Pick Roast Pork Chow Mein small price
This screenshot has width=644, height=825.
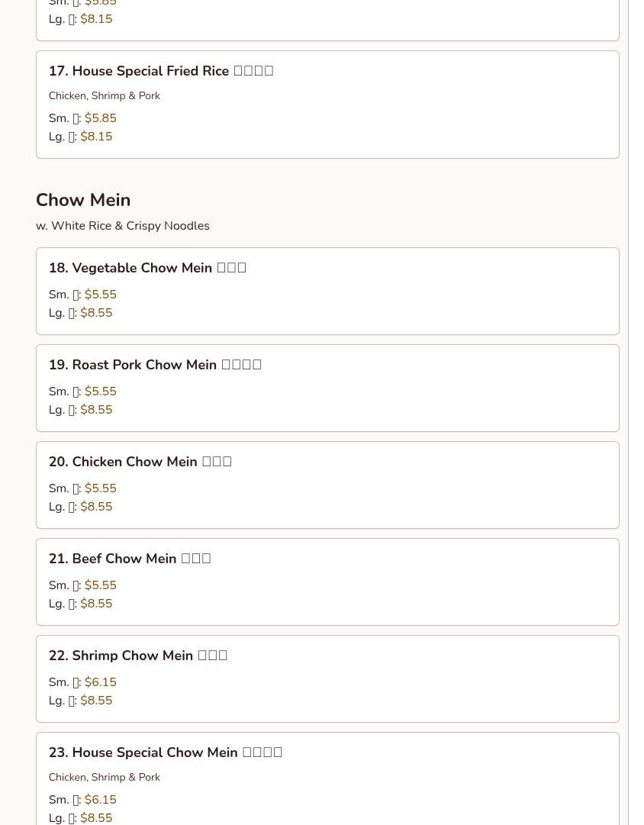[x=101, y=391]
